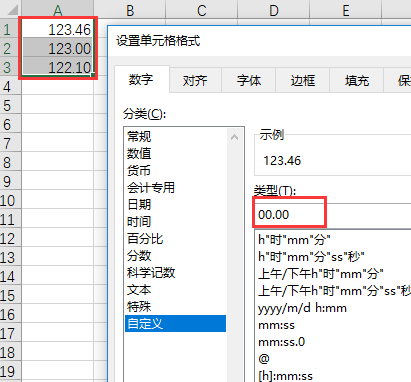Click the select-all corner triangle icon
This screenshot has height=382, width=411.
click(x=12, y=10)
